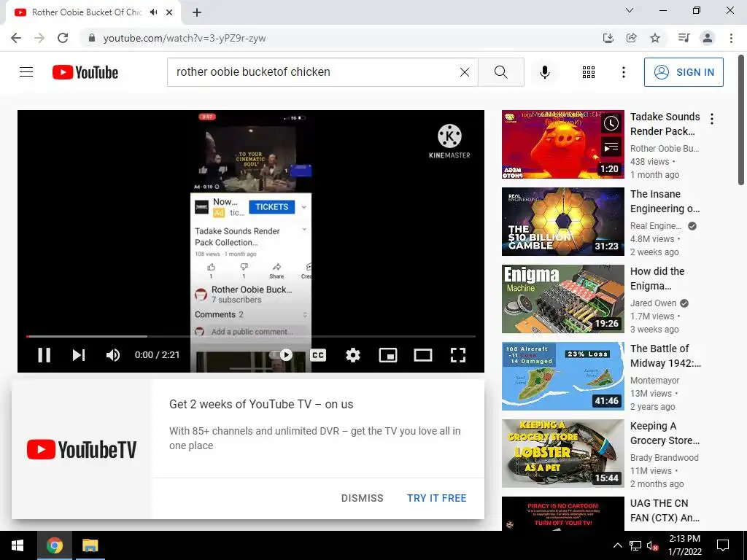This screenshot has height=560, width=747.
Task: Show hidden system tray icons
Action: point(617,545)
